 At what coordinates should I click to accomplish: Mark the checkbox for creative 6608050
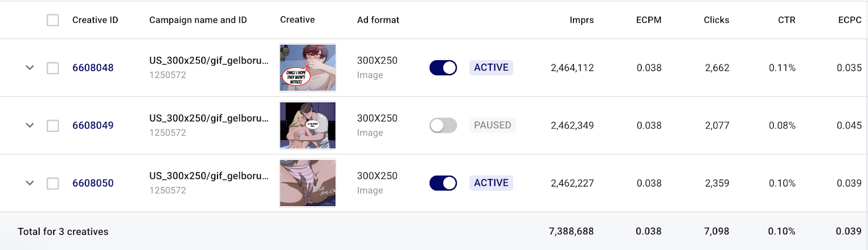point(53,183)
